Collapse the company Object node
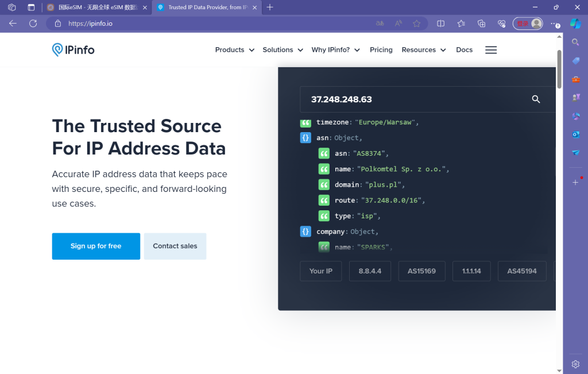The width and height of the screenshot is (588, 374). (305, 232)
